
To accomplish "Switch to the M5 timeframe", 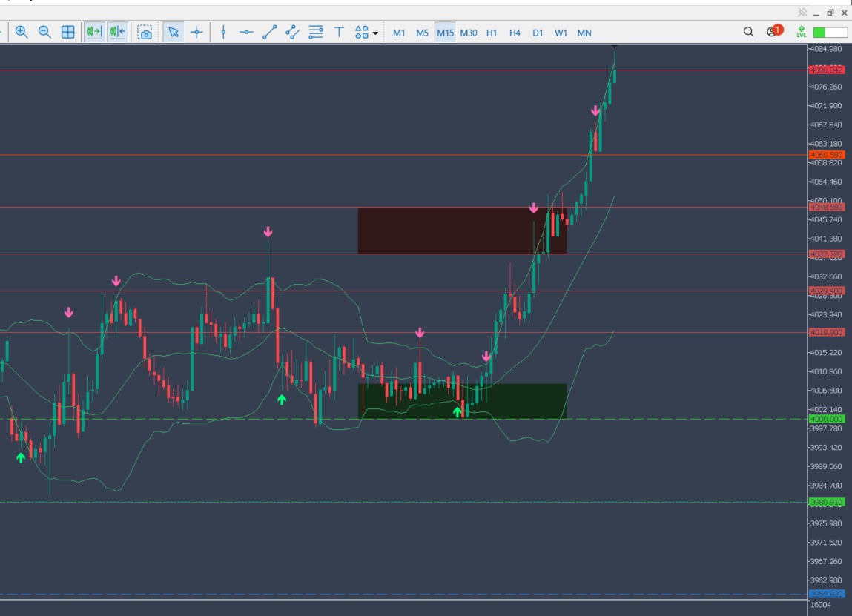I will tap(422, 33).
